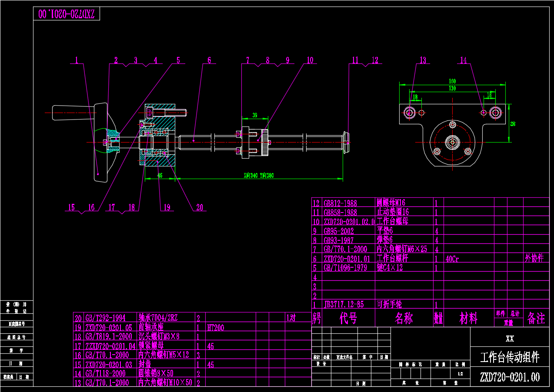Click the 160 width dimension text
This screenshot has height=392, width=554.
tap(452, 81)
